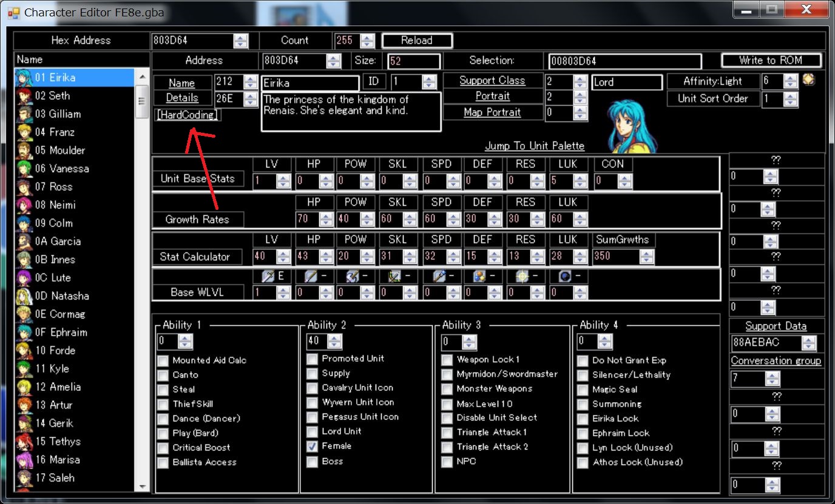Screen dimensions: 835x504
Task: Click the bow weapon level icon
Action: pyautogui.click(x=395, y=277)
